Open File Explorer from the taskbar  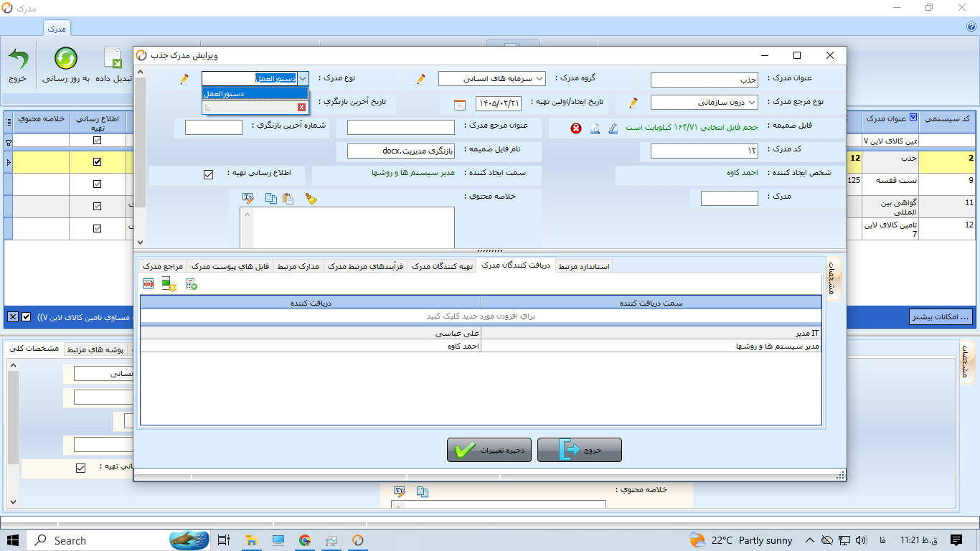[251, 540]
